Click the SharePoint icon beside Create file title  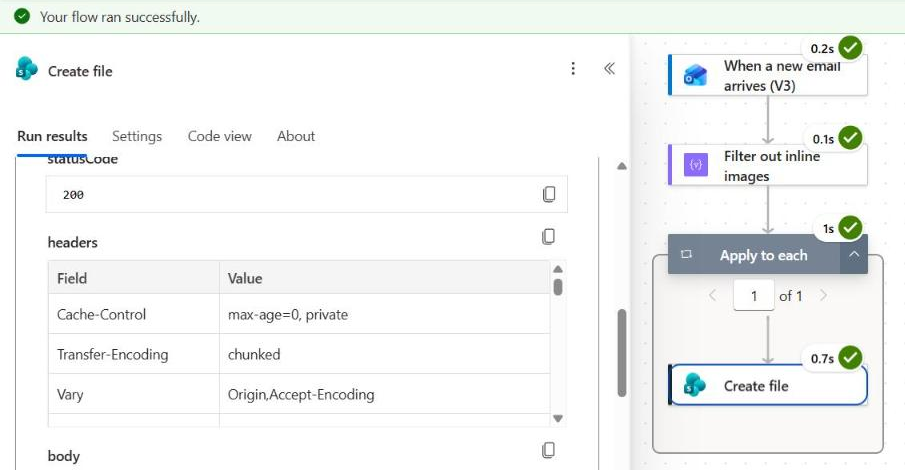[27, 69]
